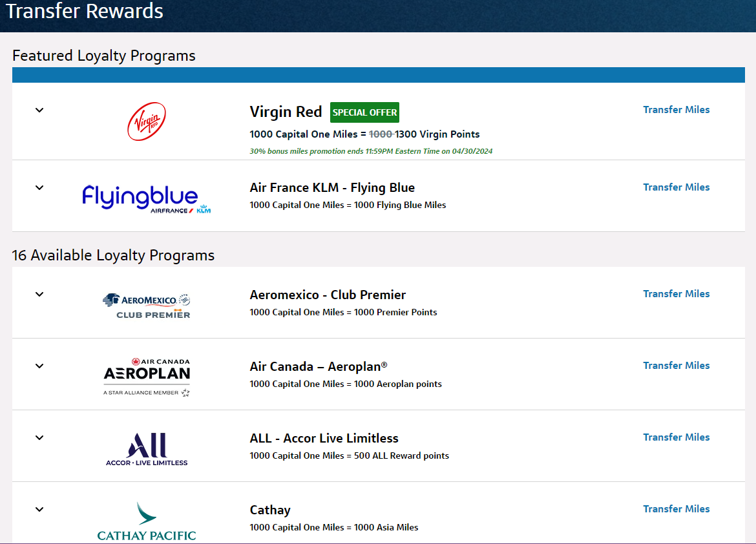The height and width of the screenshot is (544, 756).
Task: Transfer miles to Flying Blue
Action: coord(676,187)
